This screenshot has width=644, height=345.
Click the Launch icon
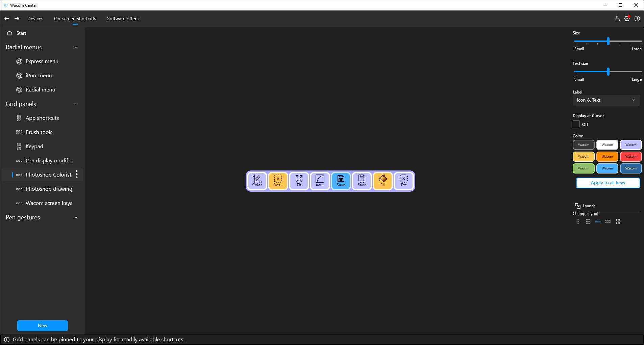[578, 206]
